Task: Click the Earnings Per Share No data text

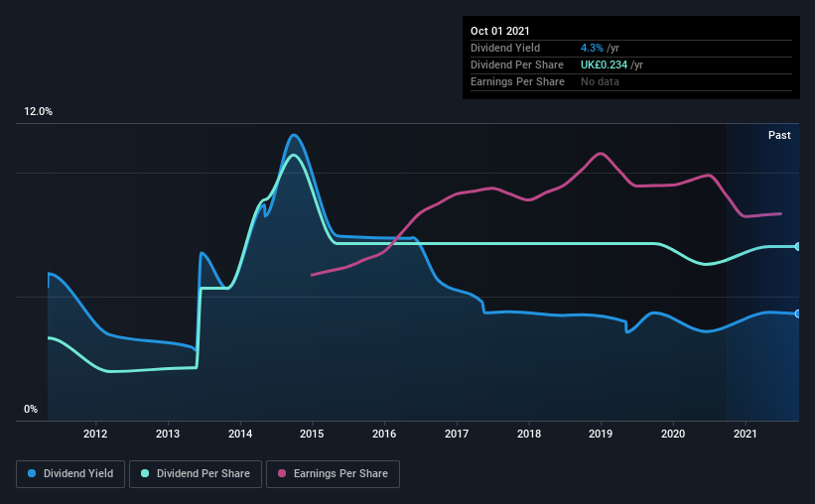Action: [x=600, y=81]
